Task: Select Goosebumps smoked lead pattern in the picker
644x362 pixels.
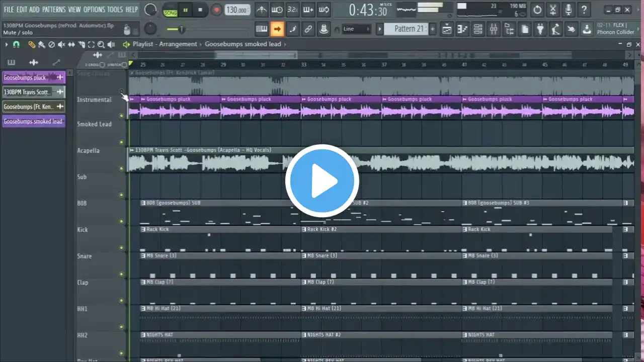Action: (34, 121)
